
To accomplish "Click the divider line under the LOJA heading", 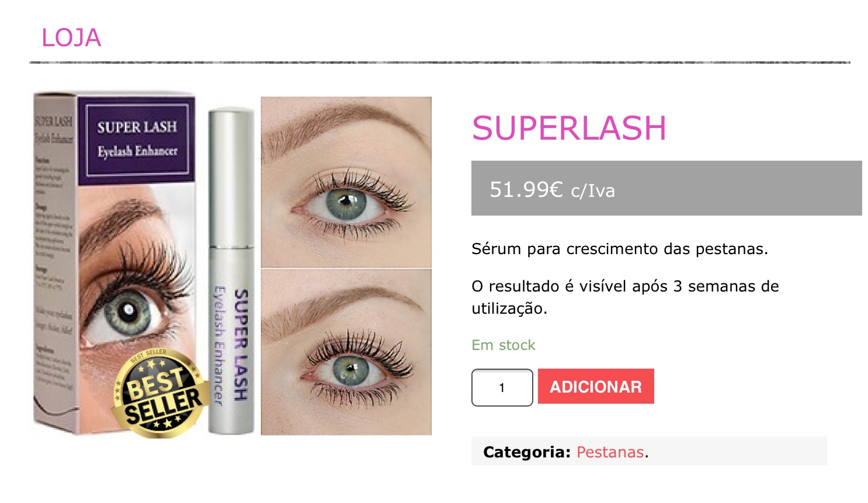I will coord(440,62).
